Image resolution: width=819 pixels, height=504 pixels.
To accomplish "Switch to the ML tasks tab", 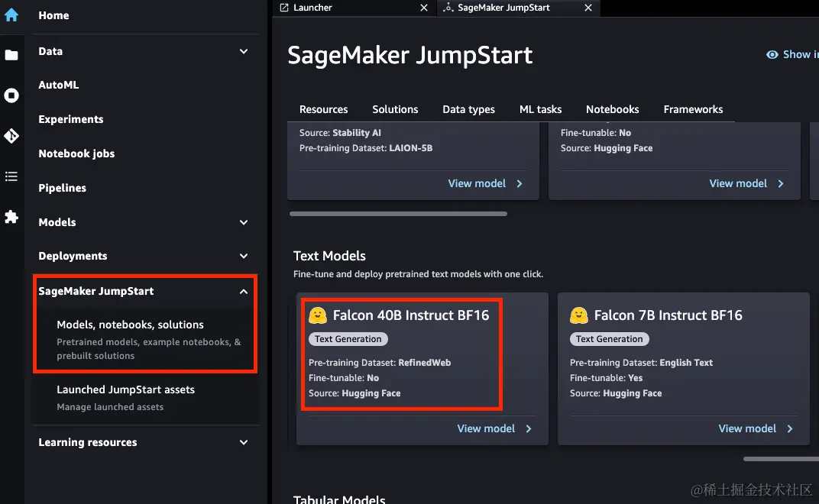I will (540, 109).
